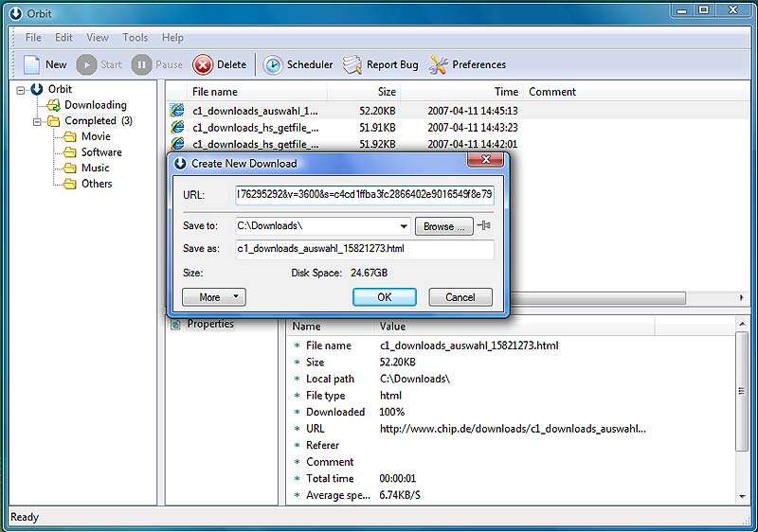Open the View menu
Viewport: 758px width, 532px height.
pyautogui.click(x=98, y=38)
